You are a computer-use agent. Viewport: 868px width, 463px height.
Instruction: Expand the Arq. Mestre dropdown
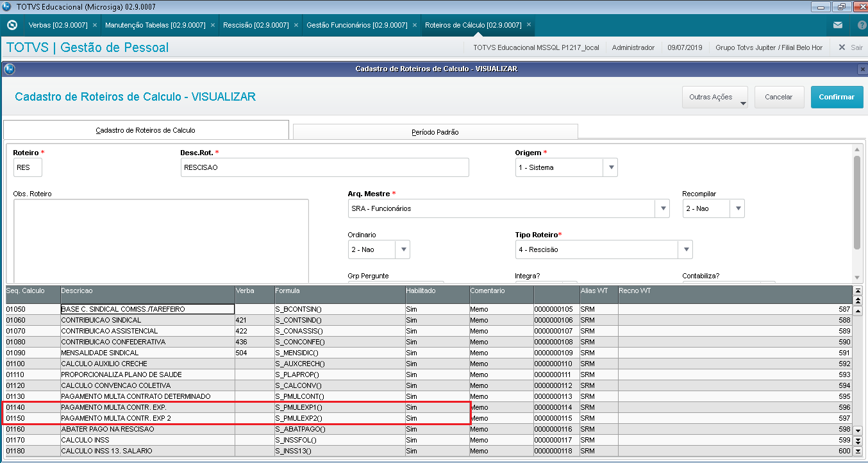(662, 208)
